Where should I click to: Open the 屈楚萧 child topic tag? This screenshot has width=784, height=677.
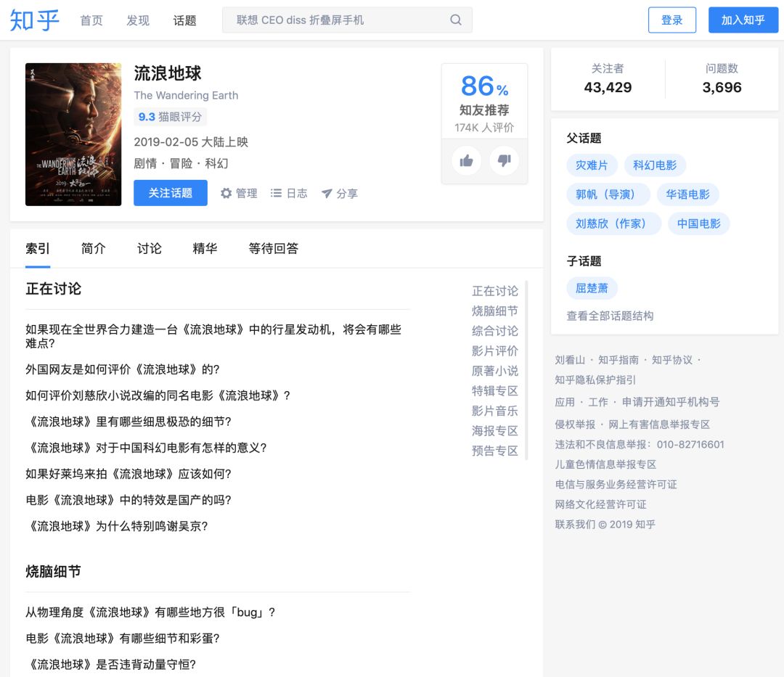point(592,288)
